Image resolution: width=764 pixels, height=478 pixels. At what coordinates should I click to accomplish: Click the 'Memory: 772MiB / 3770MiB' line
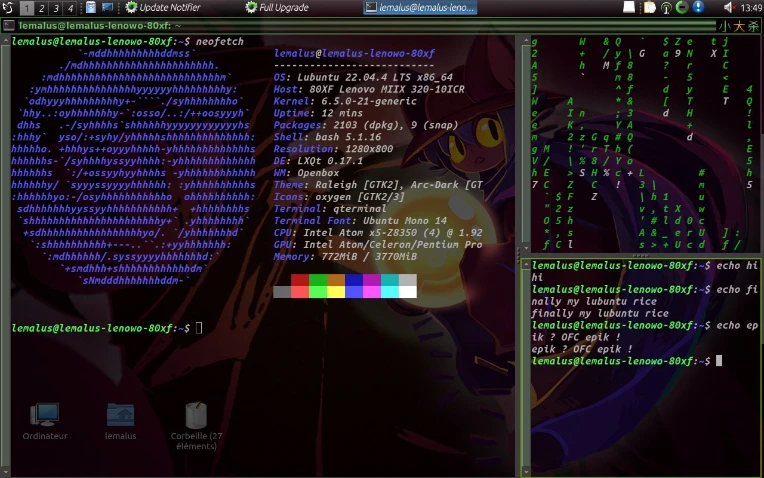coord(345,256)
